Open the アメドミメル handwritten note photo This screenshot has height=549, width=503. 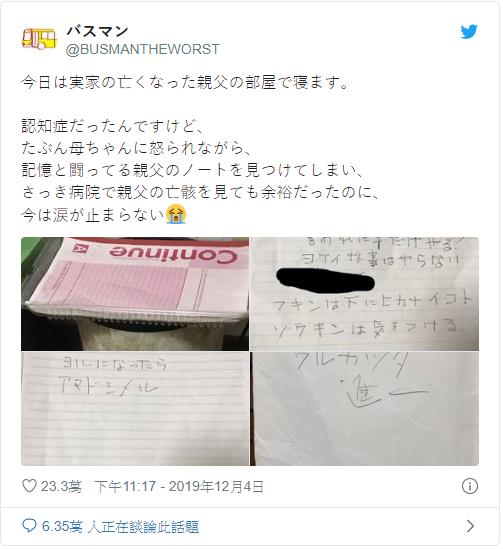pos(135,409)
